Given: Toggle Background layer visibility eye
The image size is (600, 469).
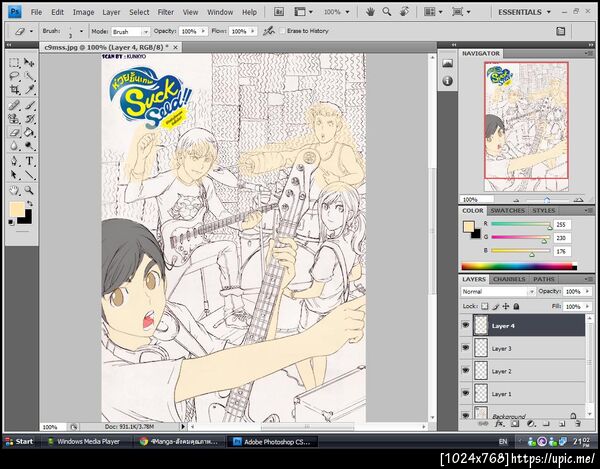Looking at the screenshot, I should tap(465, 415).
